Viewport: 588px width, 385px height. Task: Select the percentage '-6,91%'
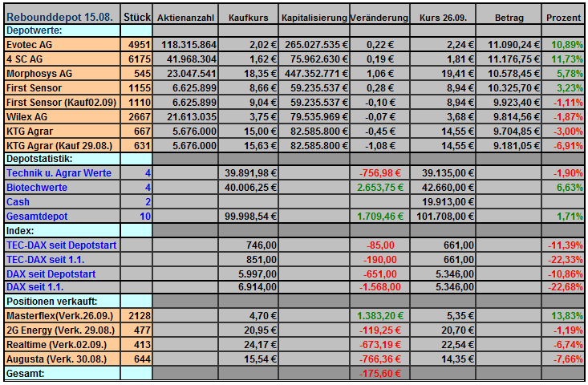[x=568, y=145]
